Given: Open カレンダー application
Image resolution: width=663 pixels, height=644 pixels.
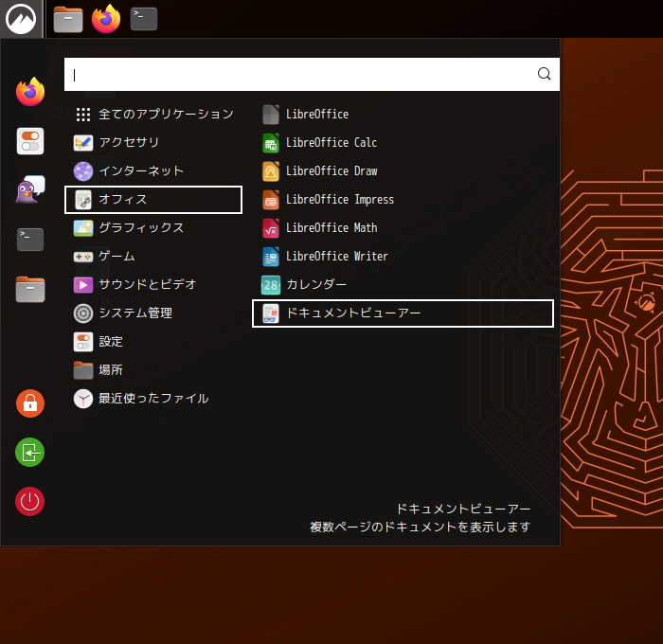Looking at the screenshot, I should click(403, 284).
